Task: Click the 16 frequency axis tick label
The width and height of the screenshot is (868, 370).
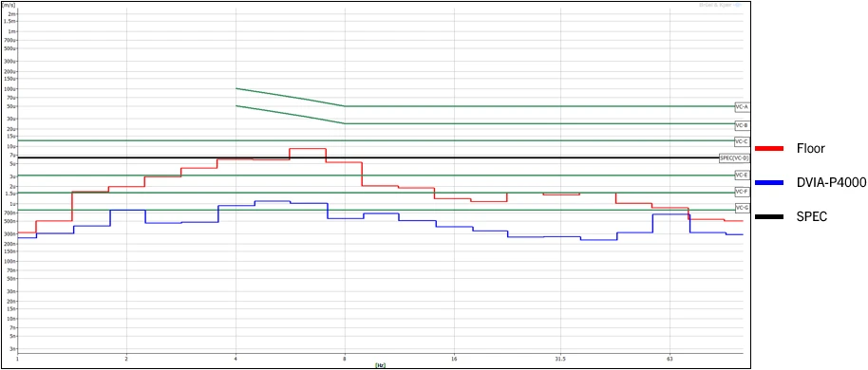Action: [x=454, y=360]
